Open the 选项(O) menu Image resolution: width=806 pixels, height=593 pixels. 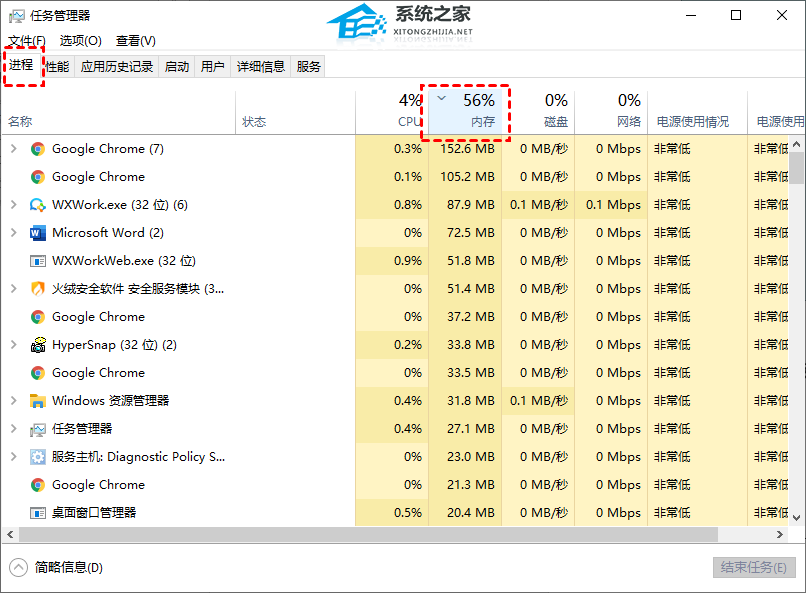81,41
